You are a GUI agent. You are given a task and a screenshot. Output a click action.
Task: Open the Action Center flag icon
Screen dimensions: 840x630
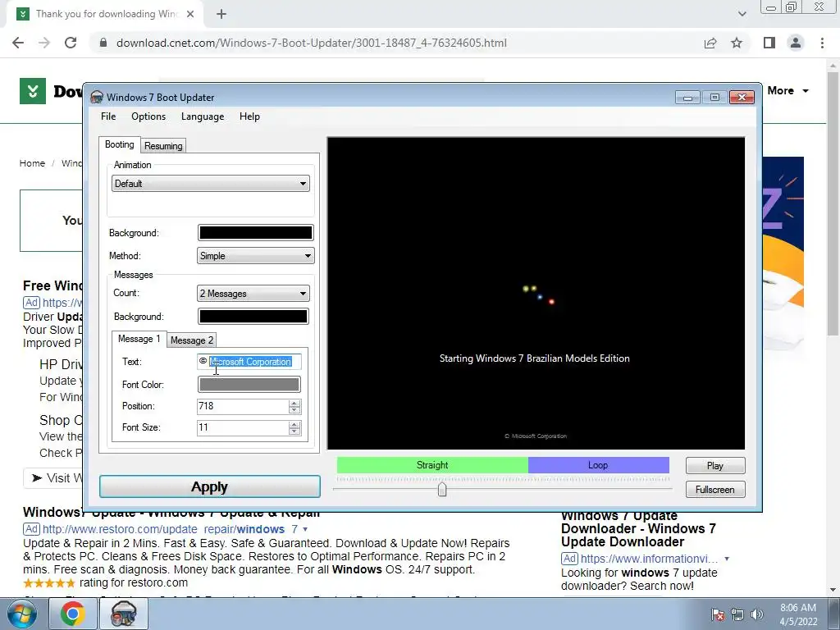pyautogui.click(x=717, y=615)
